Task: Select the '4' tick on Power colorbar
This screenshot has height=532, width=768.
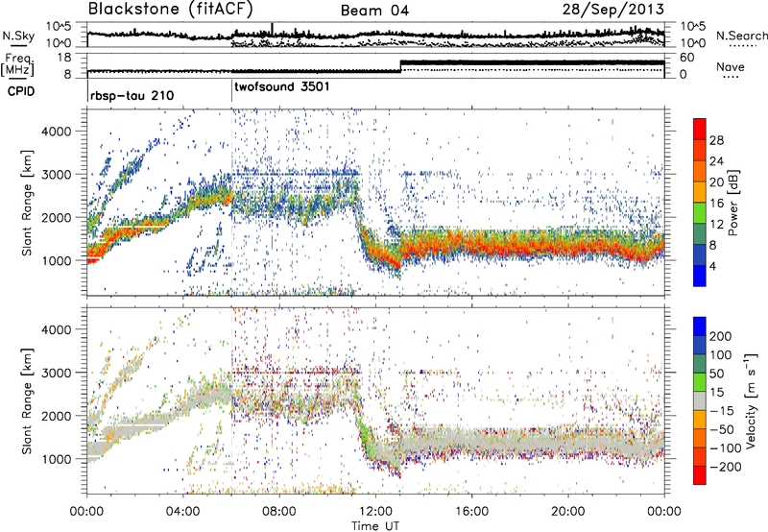Action: click(713, 266)
